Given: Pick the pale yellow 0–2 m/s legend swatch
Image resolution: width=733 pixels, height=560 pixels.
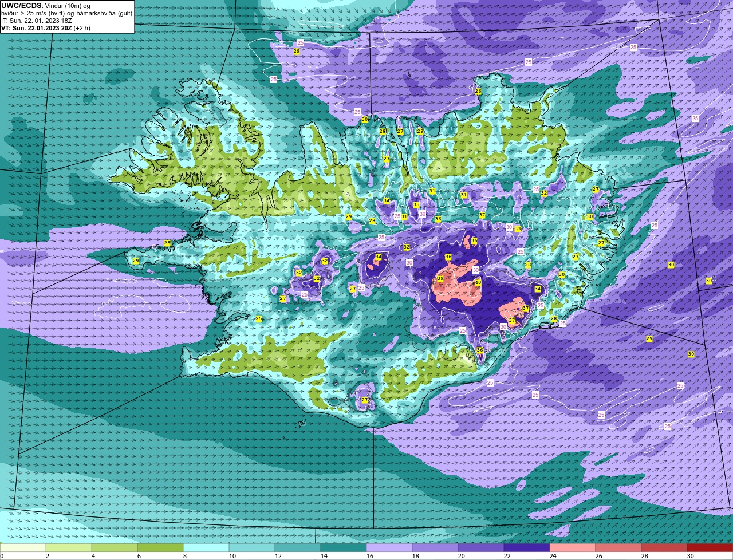Looking at the screenshot, I should click(23, 548).
